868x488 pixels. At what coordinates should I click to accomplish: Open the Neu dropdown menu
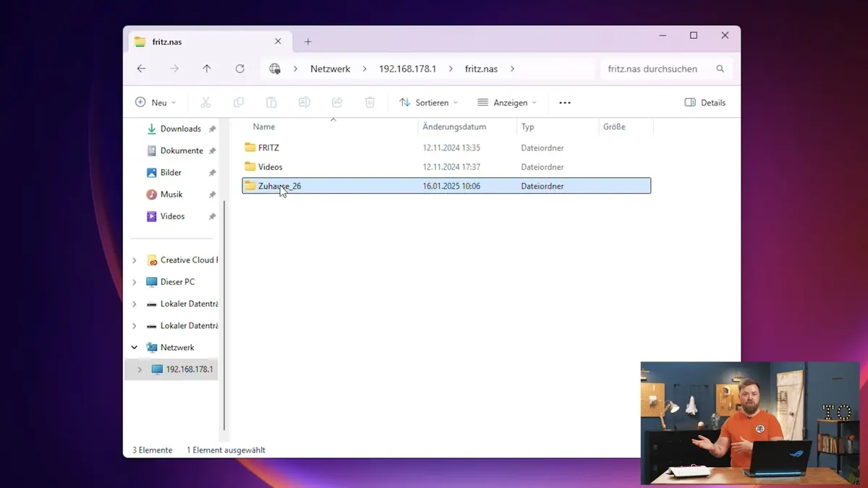click(156, 103)
